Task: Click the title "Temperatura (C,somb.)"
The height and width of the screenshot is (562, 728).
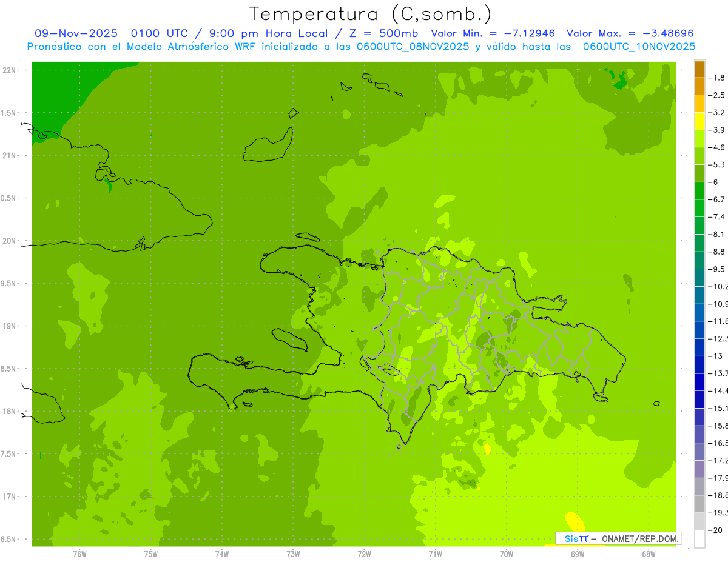Action: (371, 14)
